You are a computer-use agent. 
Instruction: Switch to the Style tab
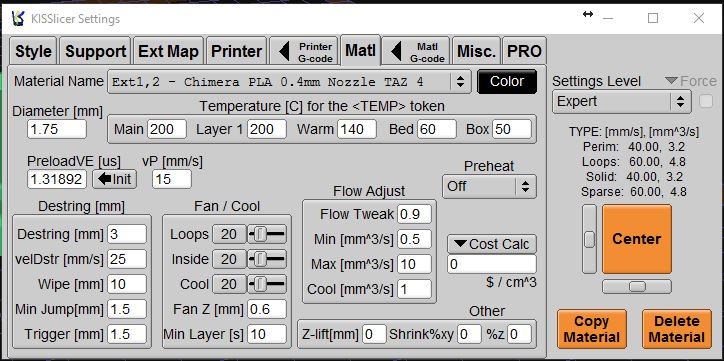pyautogui.click(x=33, y=51)
